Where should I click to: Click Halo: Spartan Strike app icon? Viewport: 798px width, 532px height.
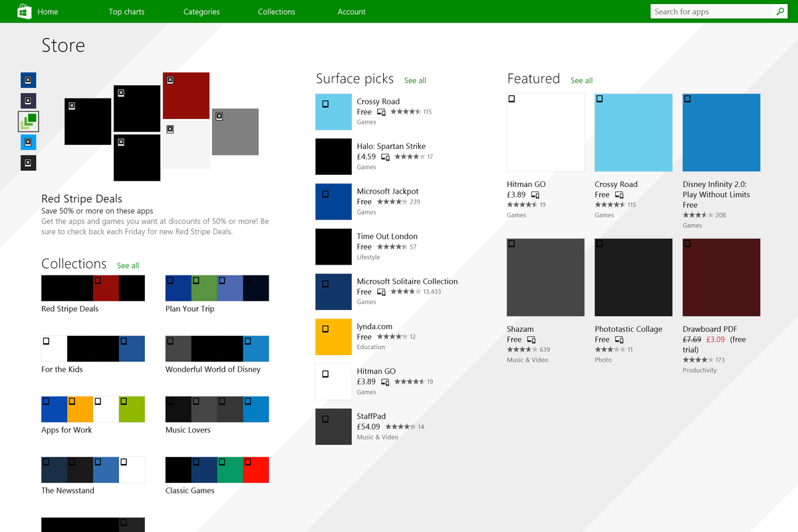(333, 157)
